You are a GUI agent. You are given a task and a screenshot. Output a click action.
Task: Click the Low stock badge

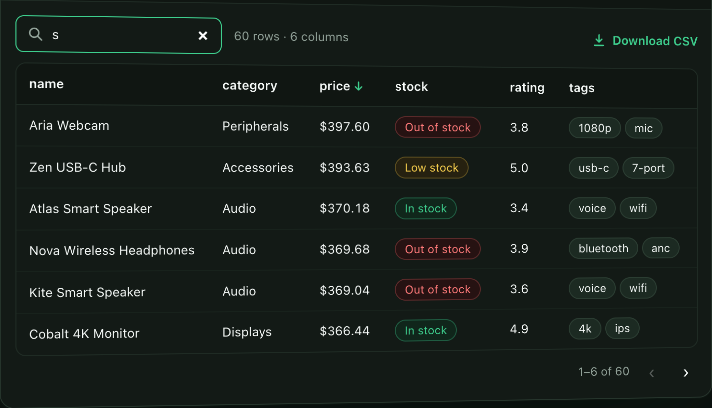point(431,168)
